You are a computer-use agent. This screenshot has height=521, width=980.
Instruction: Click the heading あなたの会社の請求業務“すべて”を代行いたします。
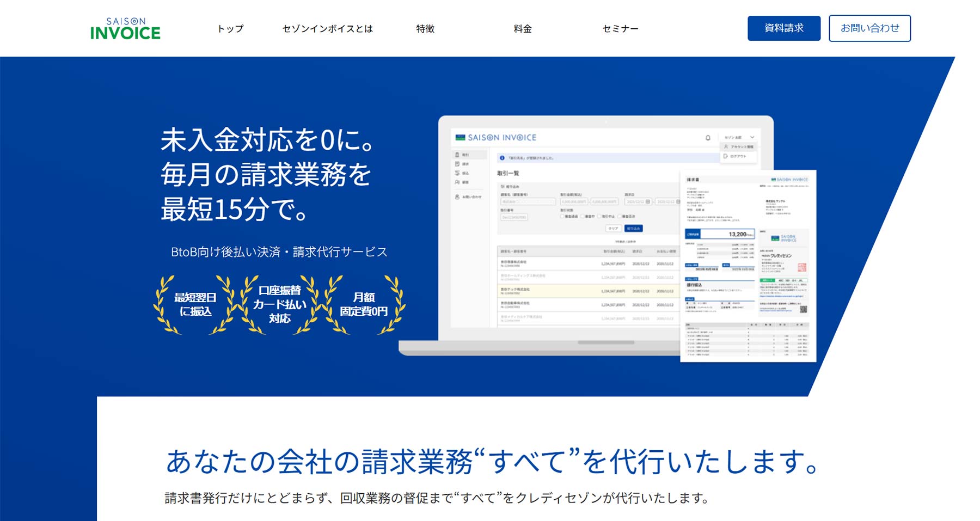pyautogui.click(x=493, y=462)
